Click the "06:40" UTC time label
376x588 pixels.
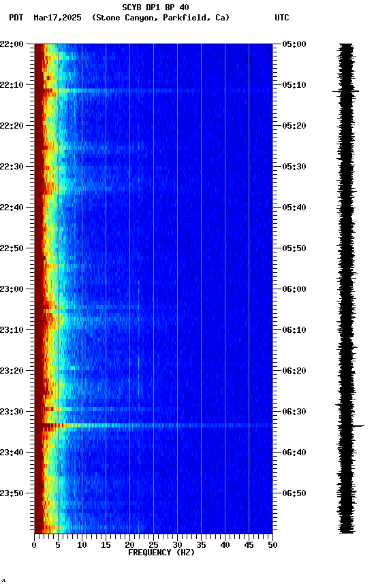tap(294, 453)
